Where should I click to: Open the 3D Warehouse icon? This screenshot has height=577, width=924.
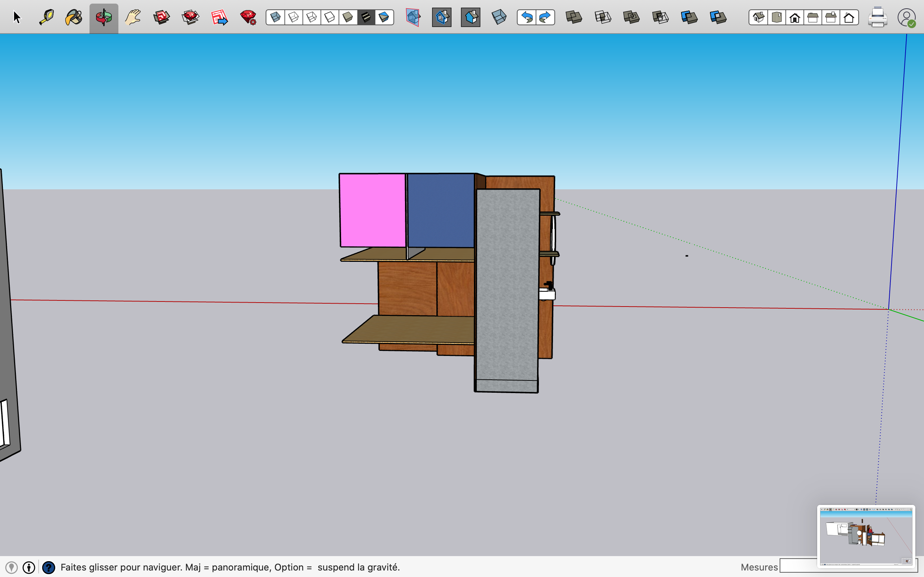click(161, 18)
